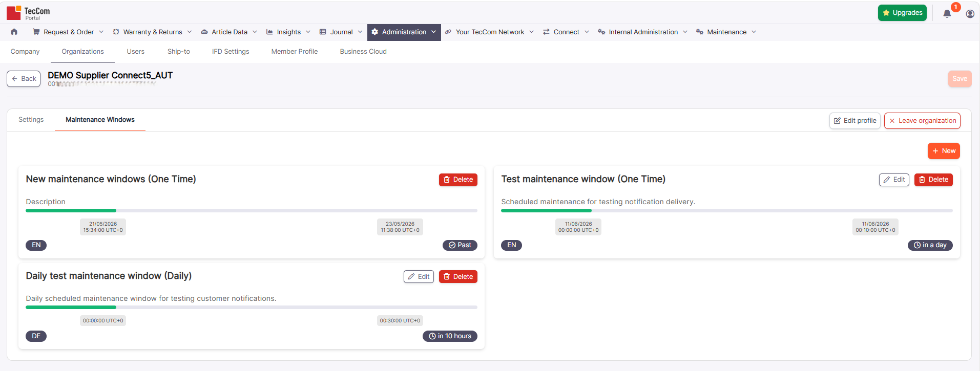Expand the Your TecCom Network dropdown chevron

(x=532, y=32)
